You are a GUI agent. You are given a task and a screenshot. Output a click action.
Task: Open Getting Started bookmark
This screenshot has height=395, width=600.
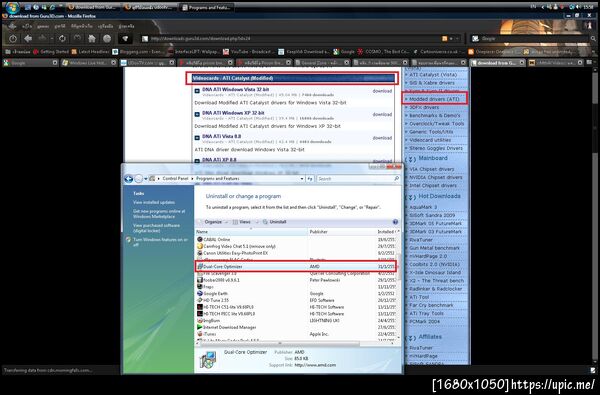click(x=51, y=52)
